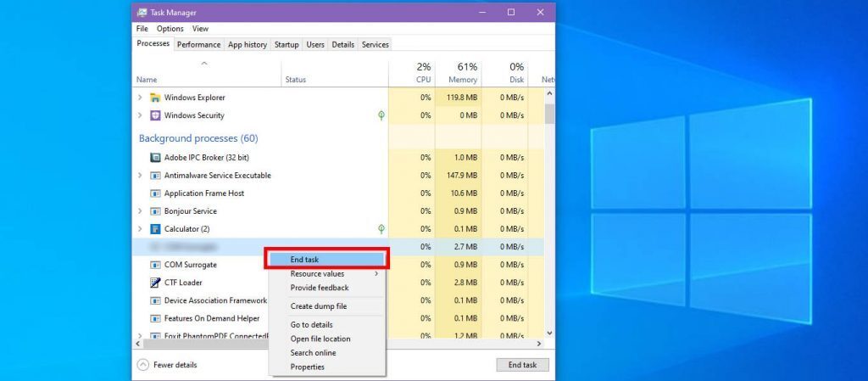868x381 pixels.
Task: Click the horizontal scrollbar left arrow
Action: click(138, 344)
